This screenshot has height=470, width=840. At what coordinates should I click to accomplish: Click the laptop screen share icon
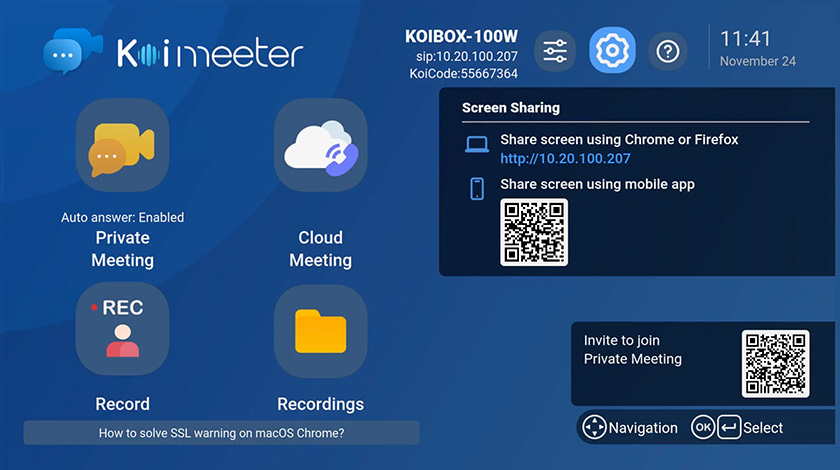477,145
